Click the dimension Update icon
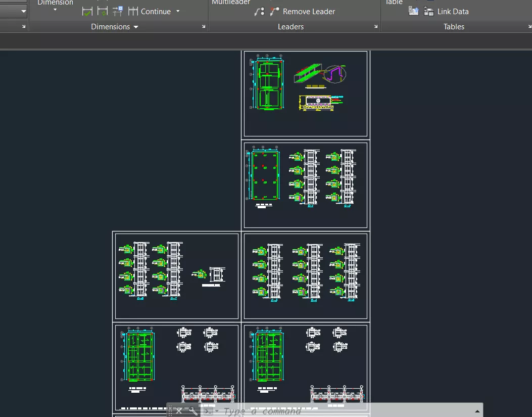The width and height of the screenshot is (532, 417). [102, 11]
